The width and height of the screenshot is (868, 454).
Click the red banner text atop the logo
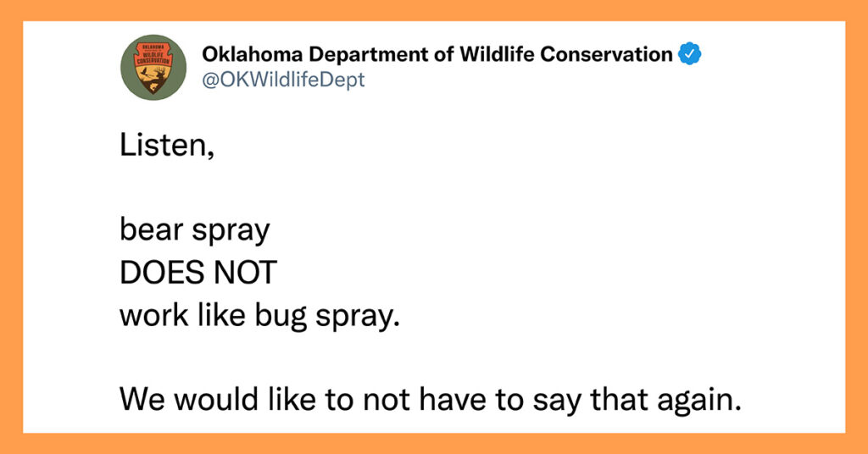point(153,55)
